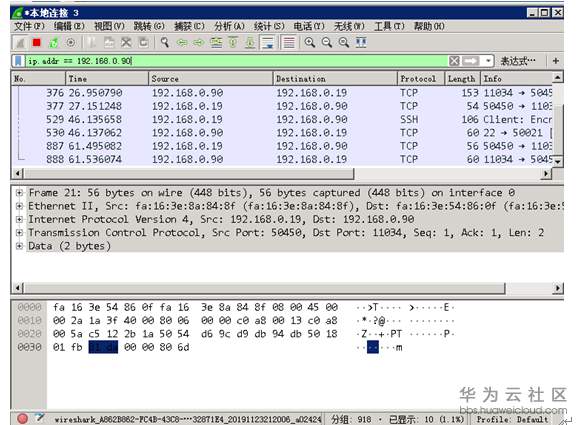Reload the capture file icon

pyautogui.click(x=143, y=43)
